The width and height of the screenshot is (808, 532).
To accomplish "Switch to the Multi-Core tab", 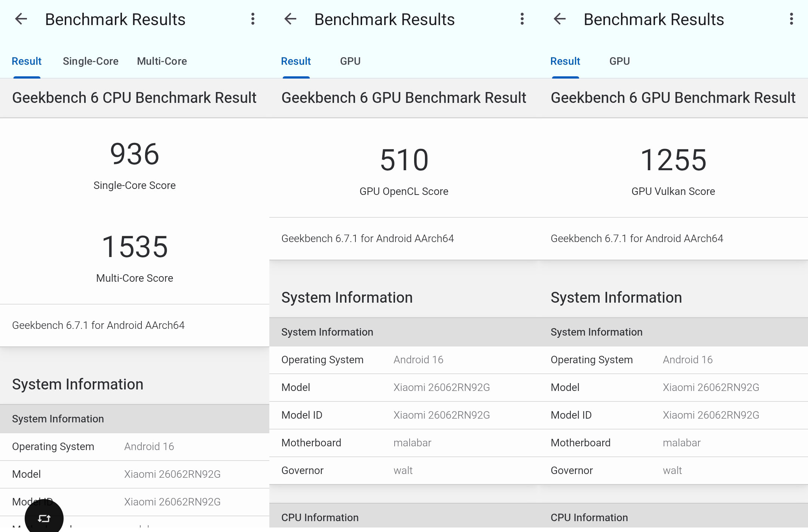I will (162, 61).
